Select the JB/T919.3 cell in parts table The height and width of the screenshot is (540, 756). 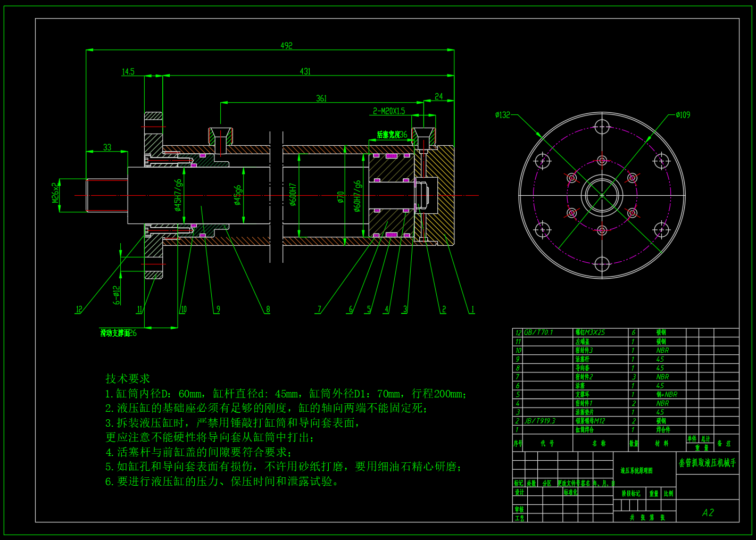point(539,421)
